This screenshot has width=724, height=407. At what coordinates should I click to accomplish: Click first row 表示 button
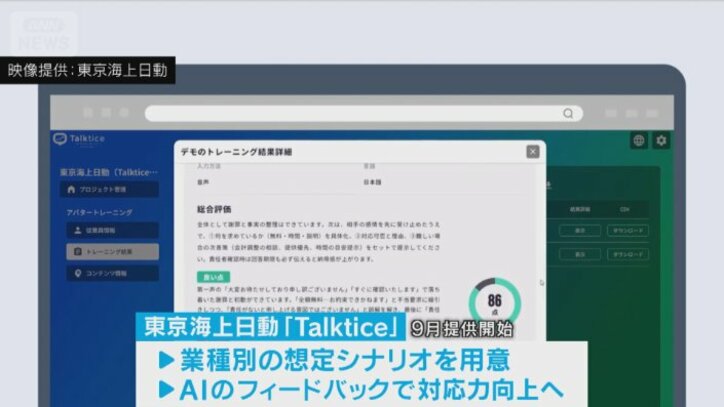580,231
